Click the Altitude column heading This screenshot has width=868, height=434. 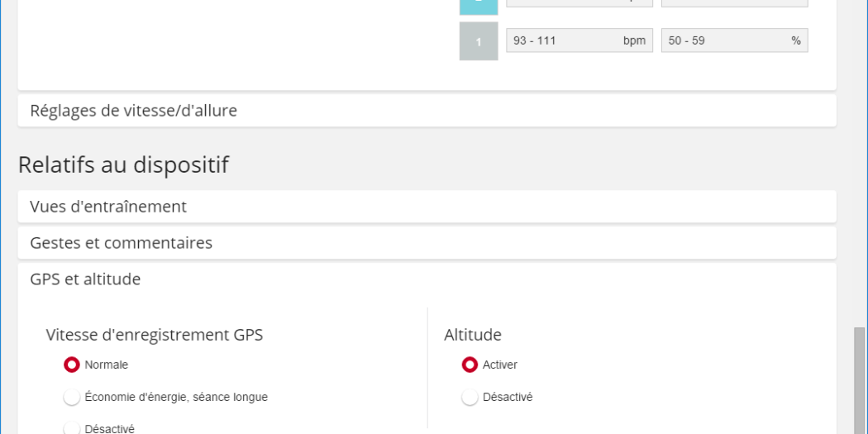point(473,335)
